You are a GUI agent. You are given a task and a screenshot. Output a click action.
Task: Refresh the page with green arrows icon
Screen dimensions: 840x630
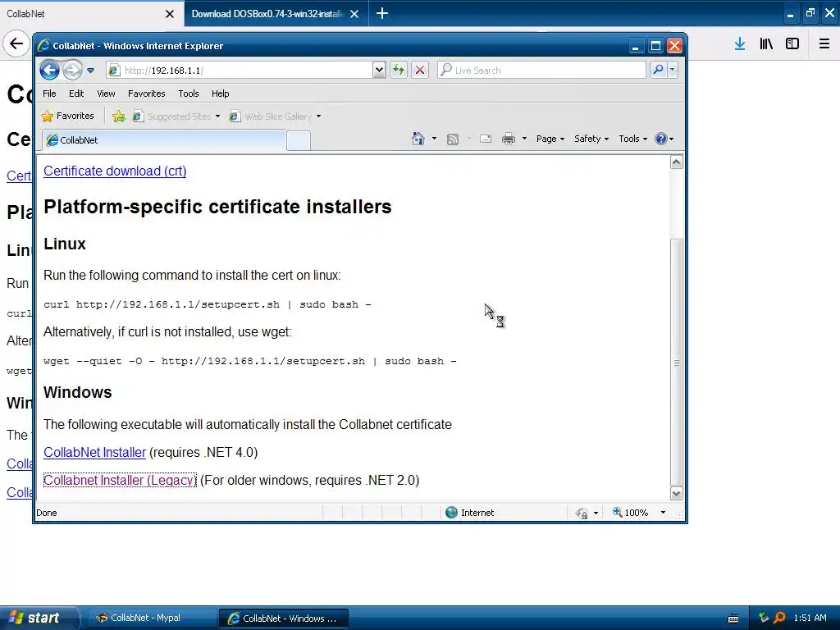pyautogui.click(x=399, y=71)
